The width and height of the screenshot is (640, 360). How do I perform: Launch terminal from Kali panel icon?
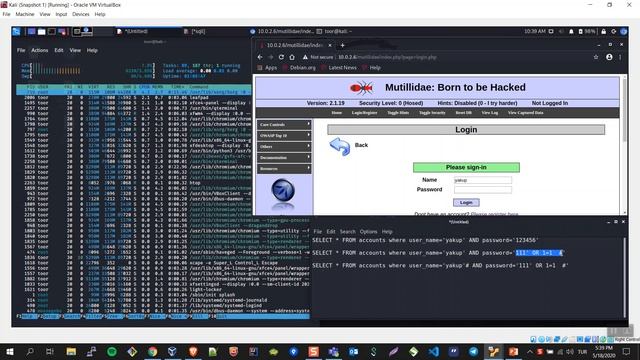pyautogui.click(x=52, y=31)
